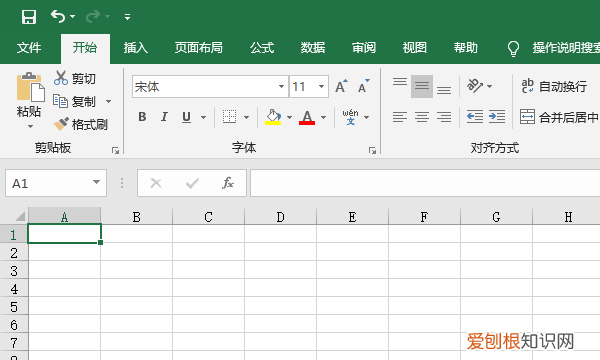The width and height of the screenshot is (600, 360).
Task: Open the font name dropdown arrow
Action: tap(281, 87)
